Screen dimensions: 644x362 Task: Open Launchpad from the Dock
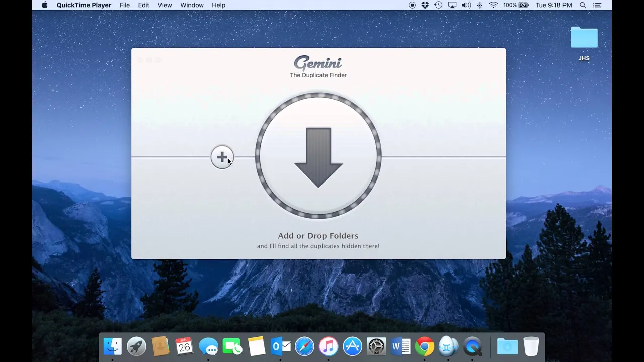tap(136, 346)
